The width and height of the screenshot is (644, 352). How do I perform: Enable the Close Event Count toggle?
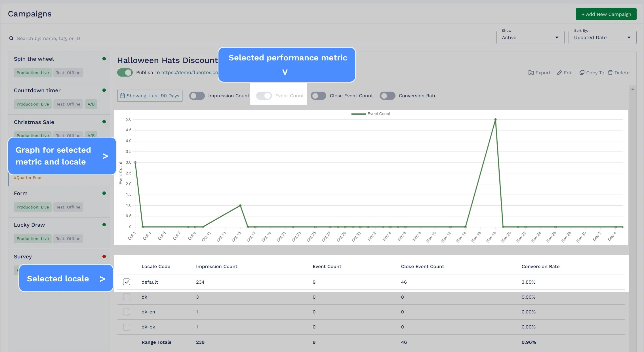pos(318,96)
